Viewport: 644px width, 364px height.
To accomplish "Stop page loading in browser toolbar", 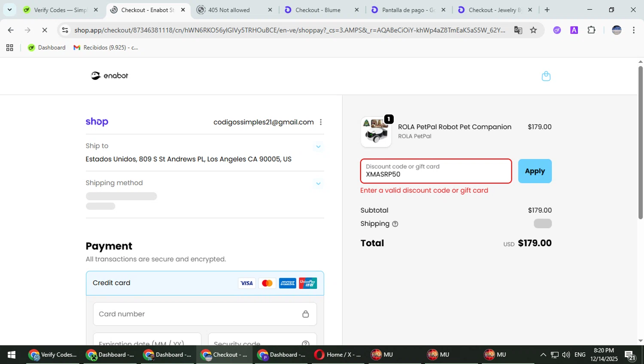I will [x=45, y=30].
